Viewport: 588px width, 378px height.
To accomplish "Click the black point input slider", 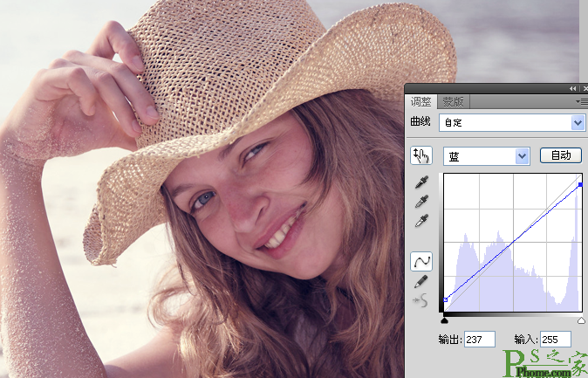I will [445, 320].
